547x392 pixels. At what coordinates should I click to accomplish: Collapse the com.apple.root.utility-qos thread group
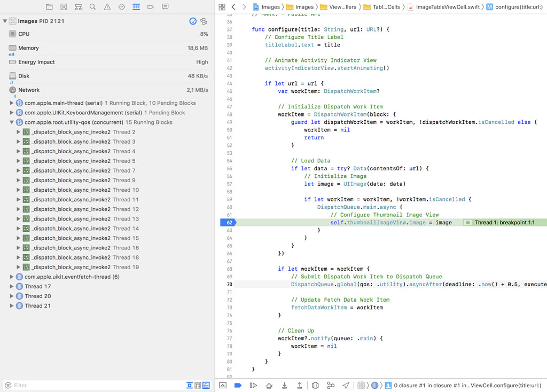click(x=11, y=122)
